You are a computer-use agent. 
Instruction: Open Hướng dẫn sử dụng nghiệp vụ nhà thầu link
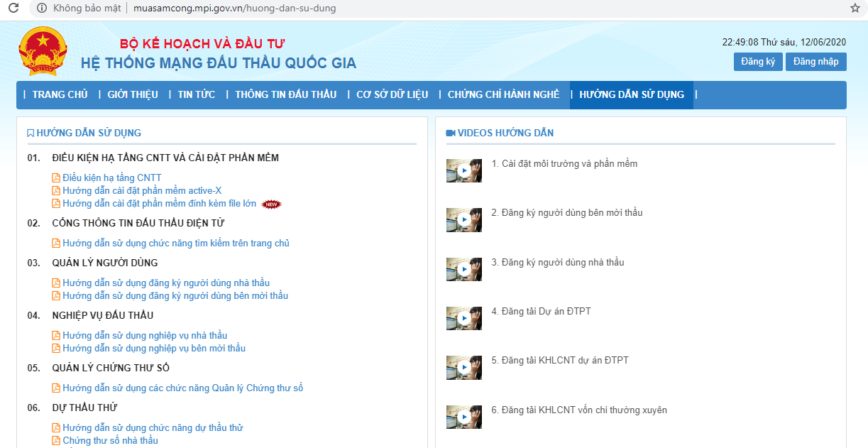pyautogui.click(x=145, y=336)
